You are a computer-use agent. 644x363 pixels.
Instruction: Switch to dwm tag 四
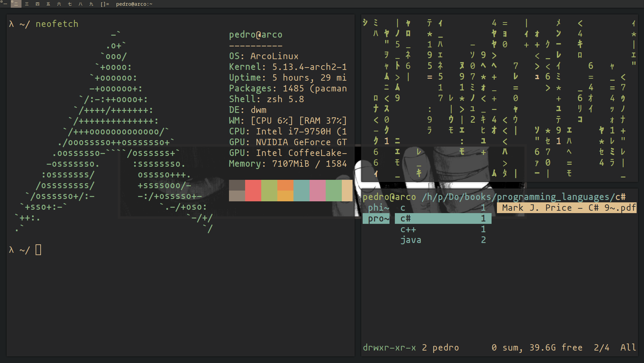(37, 4)
